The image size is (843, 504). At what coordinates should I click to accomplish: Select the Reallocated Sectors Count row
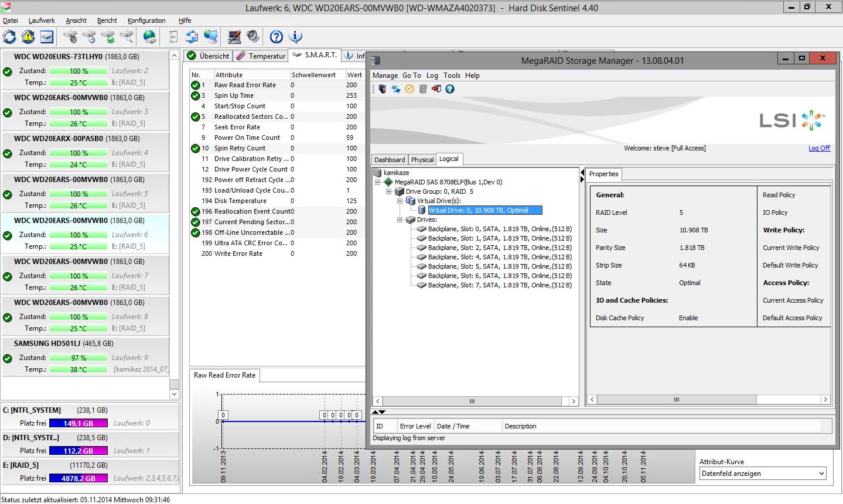277,117
